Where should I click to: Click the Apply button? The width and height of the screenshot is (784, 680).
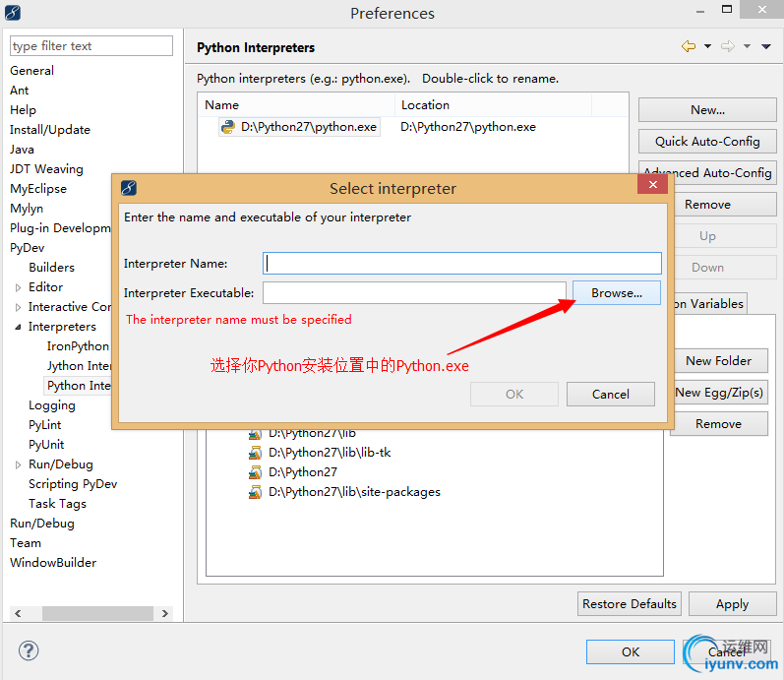[733, 604]
